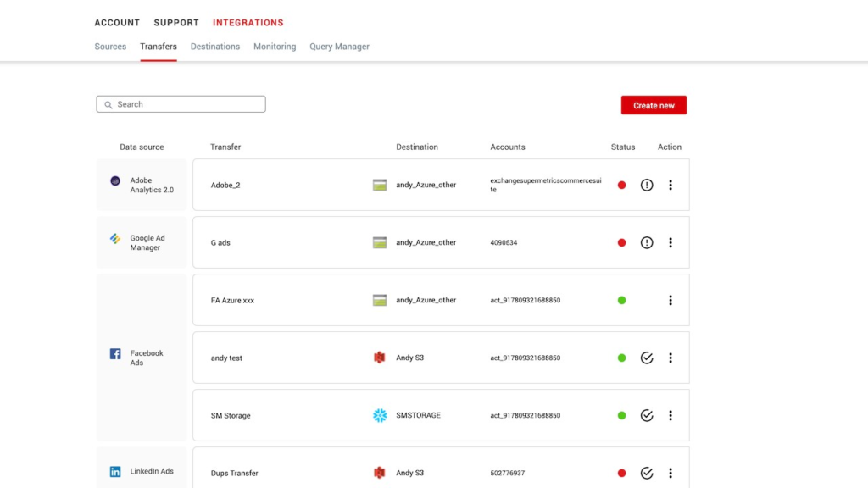
Task: Open the ACCOUNT menu
Action: tap(117, 23)
